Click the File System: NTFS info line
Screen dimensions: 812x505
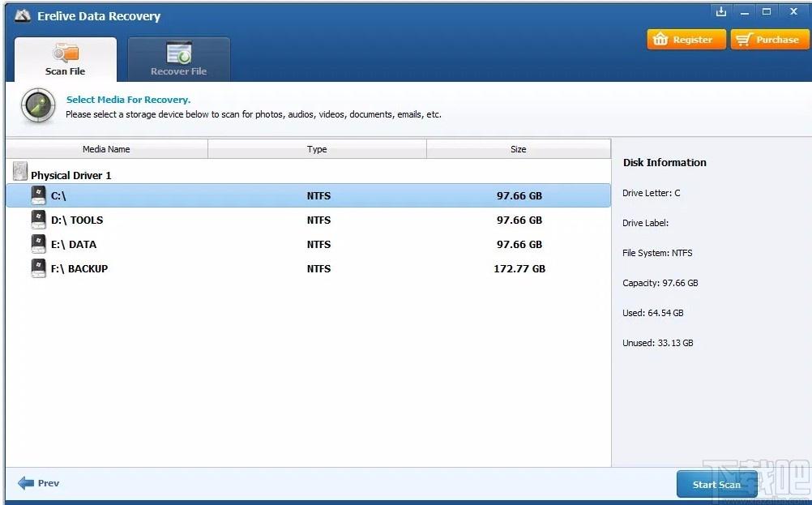point(657,253)
